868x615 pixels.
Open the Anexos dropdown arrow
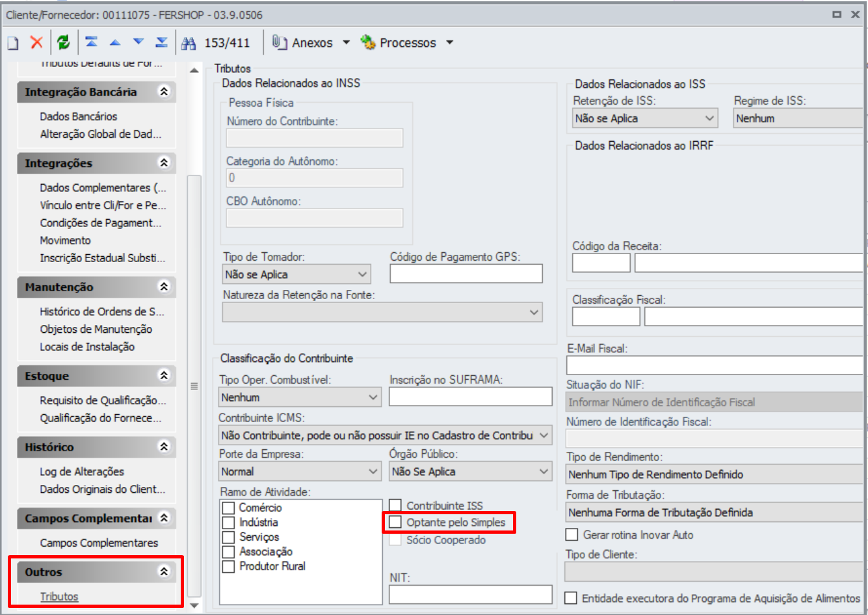pyautogui.click(x=346, y=43)
